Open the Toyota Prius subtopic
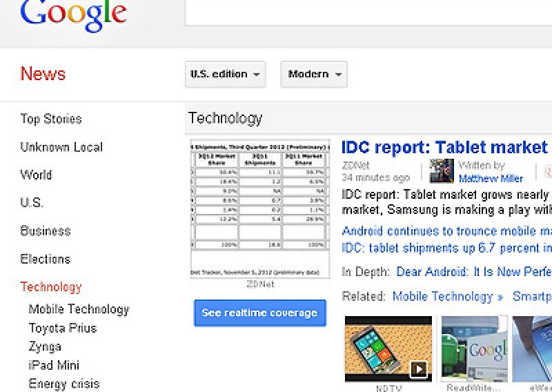Viewport: 552px width, 392px height. [63, 328]
